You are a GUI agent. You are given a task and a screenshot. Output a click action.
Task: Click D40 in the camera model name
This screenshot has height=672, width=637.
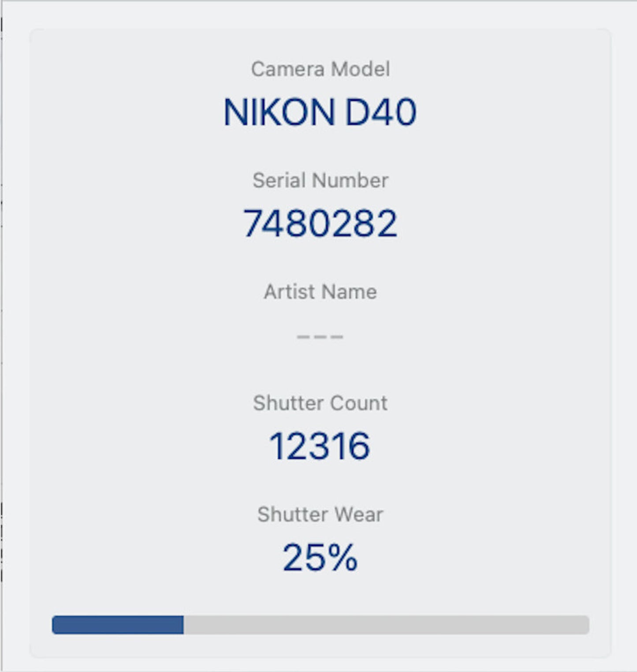pyautogui.click(x=380, y=112)
